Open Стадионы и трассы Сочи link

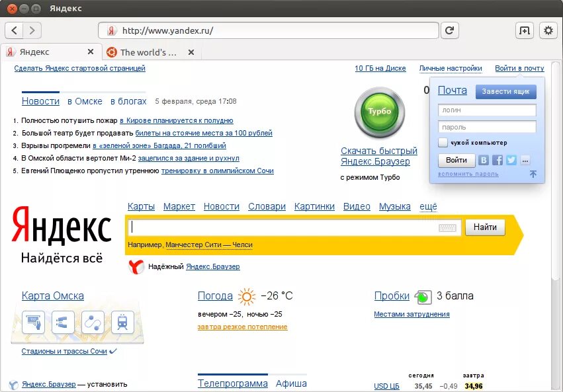pyautogui.click(x=64, y=351)
